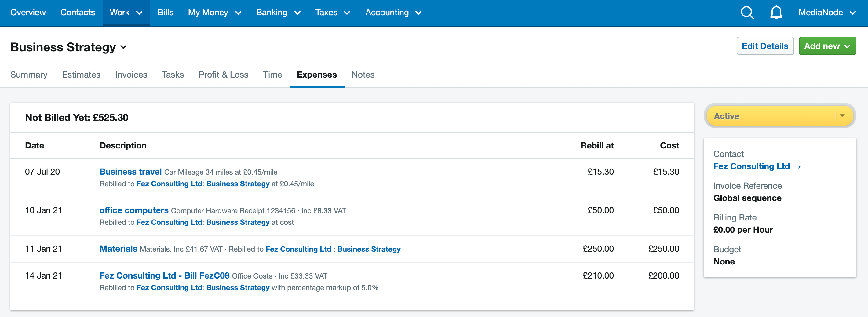Open the Work dropdown menu
868x317 pixels.
coord(126,13)
